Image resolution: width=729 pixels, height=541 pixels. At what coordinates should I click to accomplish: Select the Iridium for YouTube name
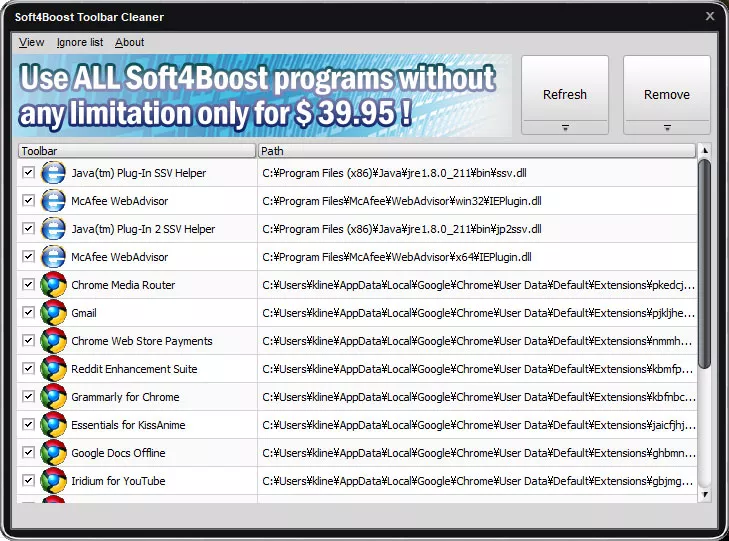118,481
